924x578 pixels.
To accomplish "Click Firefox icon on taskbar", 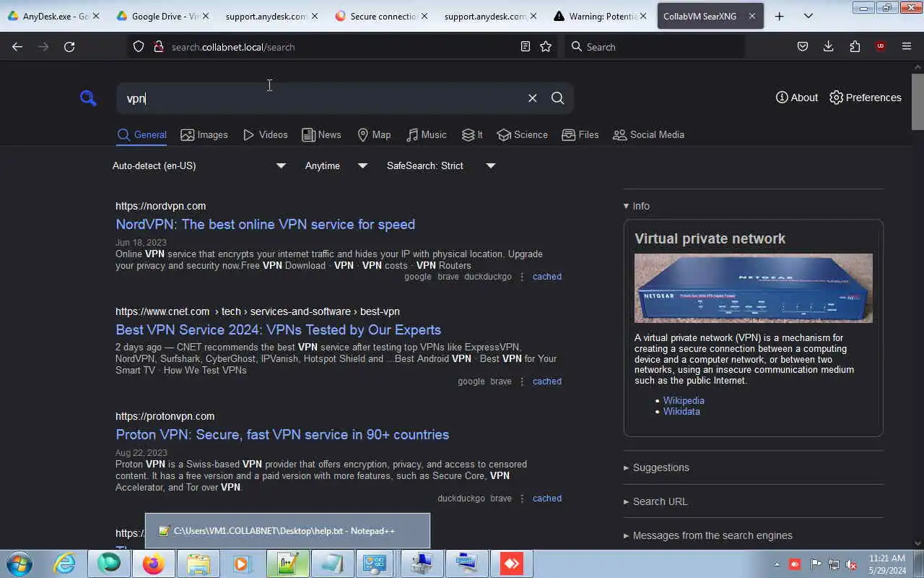I will (x=153, y=564).
